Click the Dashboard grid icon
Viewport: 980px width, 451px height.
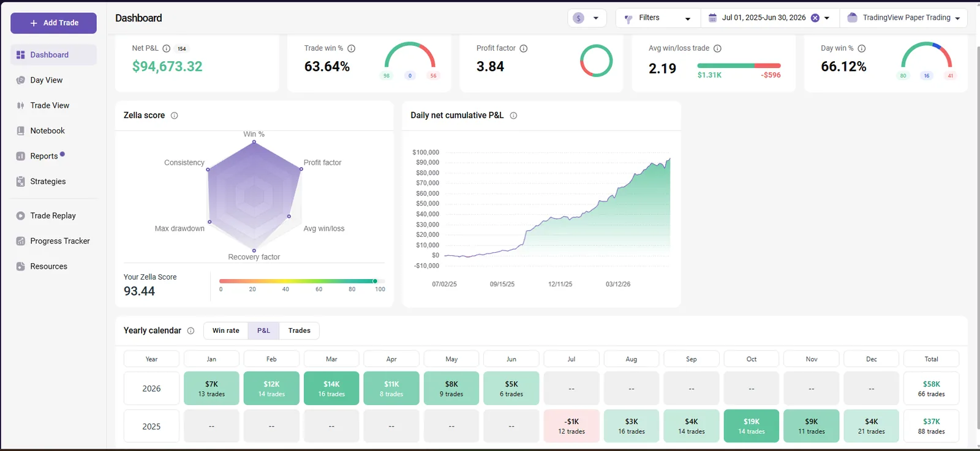(20, 55)
